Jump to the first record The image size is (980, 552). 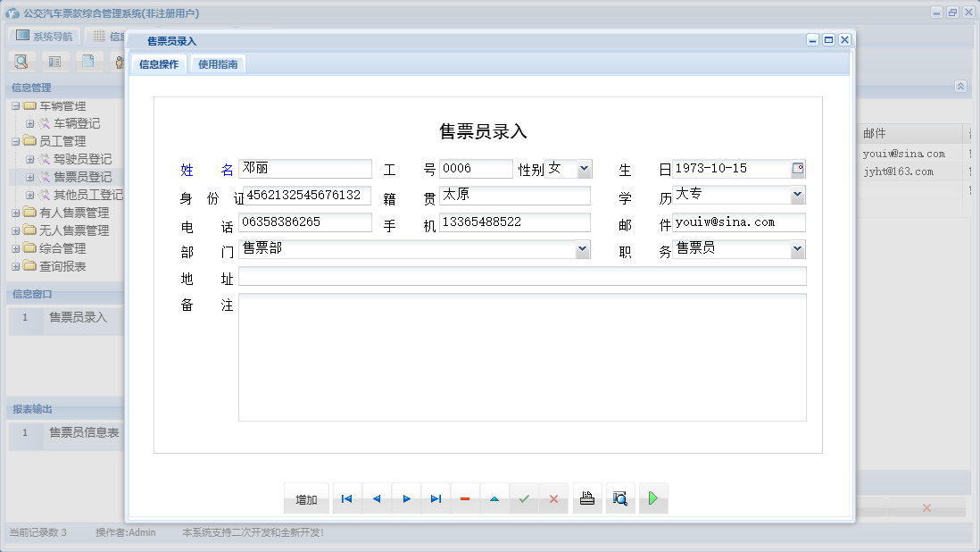point(346,498)
